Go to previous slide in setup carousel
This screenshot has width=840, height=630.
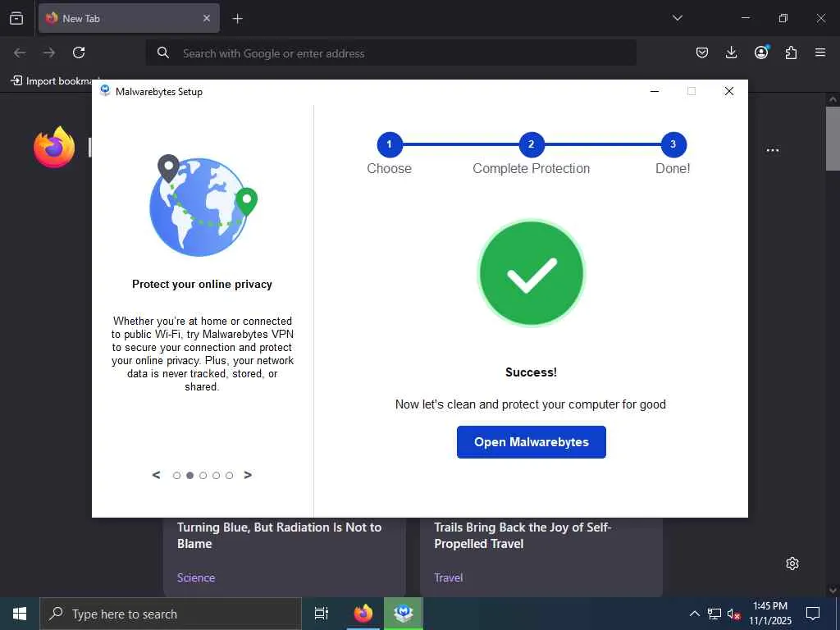[156, 475]
